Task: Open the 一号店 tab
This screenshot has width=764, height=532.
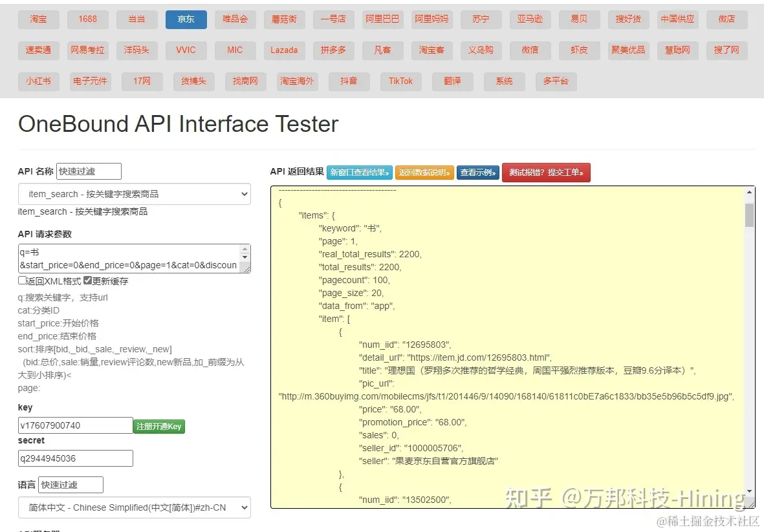Action: 334,19
